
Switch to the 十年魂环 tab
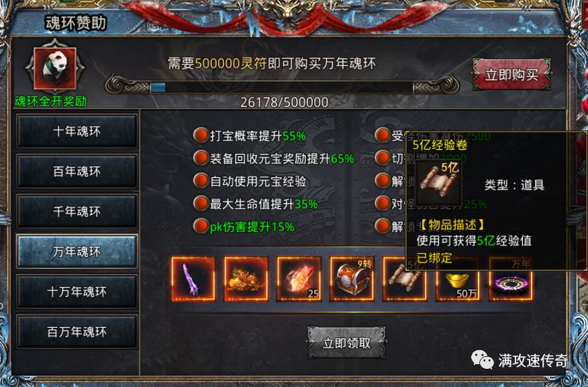point(77,132)
